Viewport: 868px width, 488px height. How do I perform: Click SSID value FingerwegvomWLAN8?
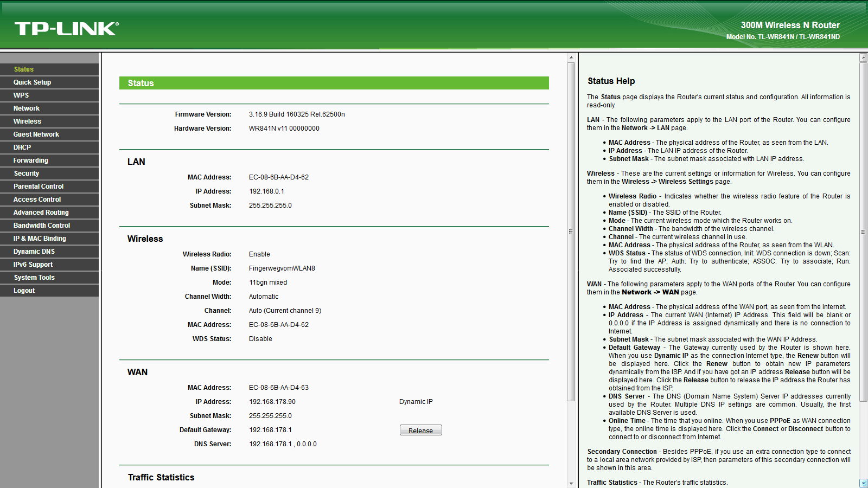(x=282, y=268)
